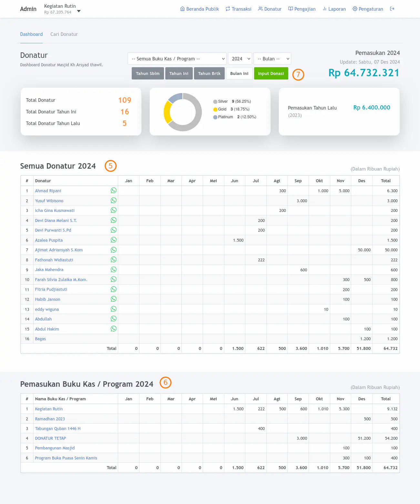Open WhatsApp chat for eddy wiguna
This screenshot has width=420, height=504.
point(114,309)
